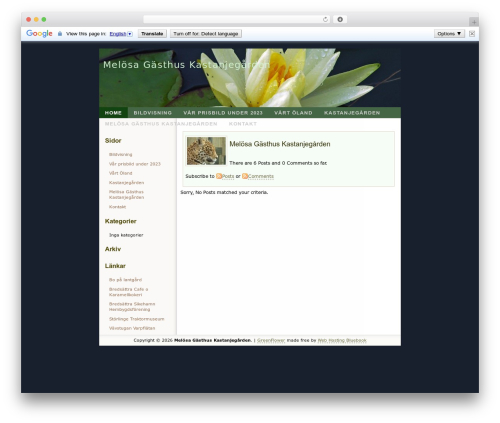Click 'Inga kategorier' text
This screenshot has height=423, width=500.
point(126,235)
